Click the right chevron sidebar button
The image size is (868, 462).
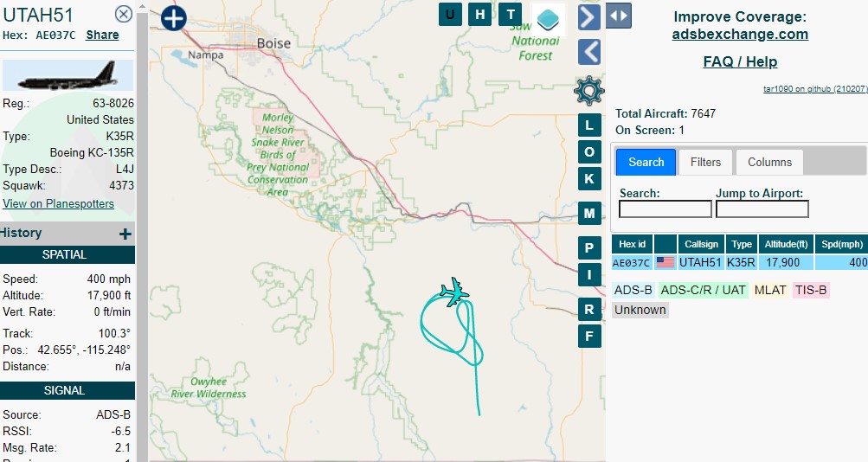point(589,17)
